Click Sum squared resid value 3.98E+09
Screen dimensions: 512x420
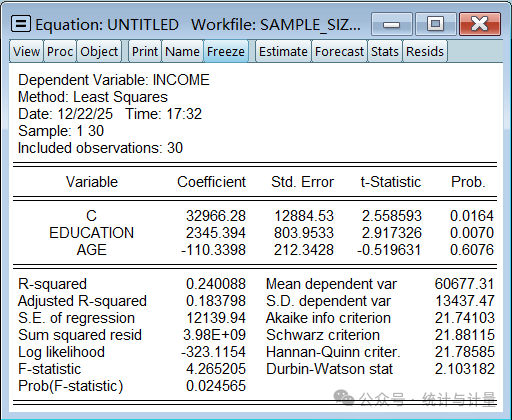click(x=215, y=335)
